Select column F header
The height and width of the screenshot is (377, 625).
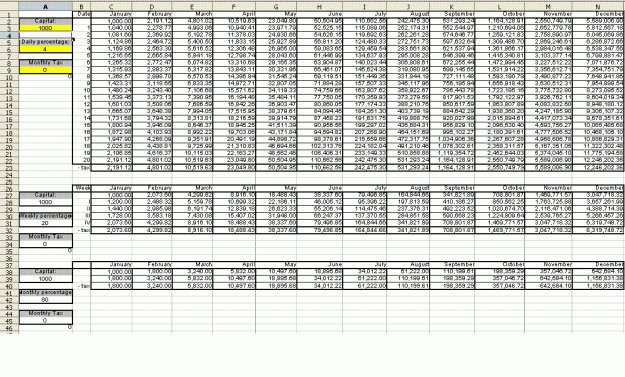234,7
